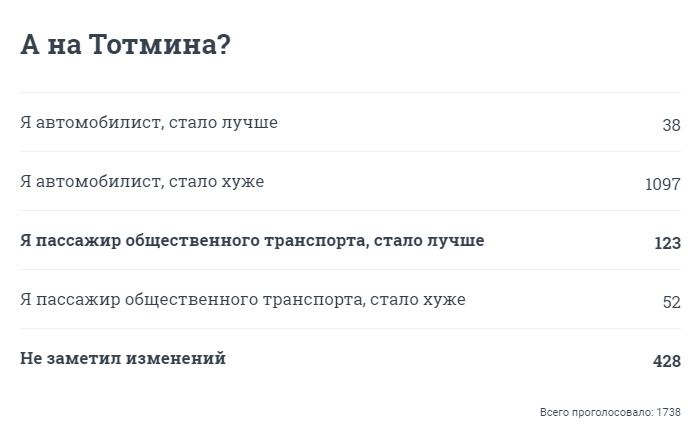Click the "Всего проголосовало: 1738" text

pos(610,412)
